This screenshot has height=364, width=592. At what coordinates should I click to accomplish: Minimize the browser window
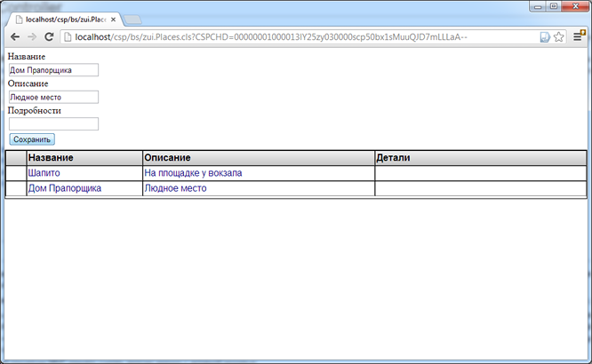tap(538, 6)
